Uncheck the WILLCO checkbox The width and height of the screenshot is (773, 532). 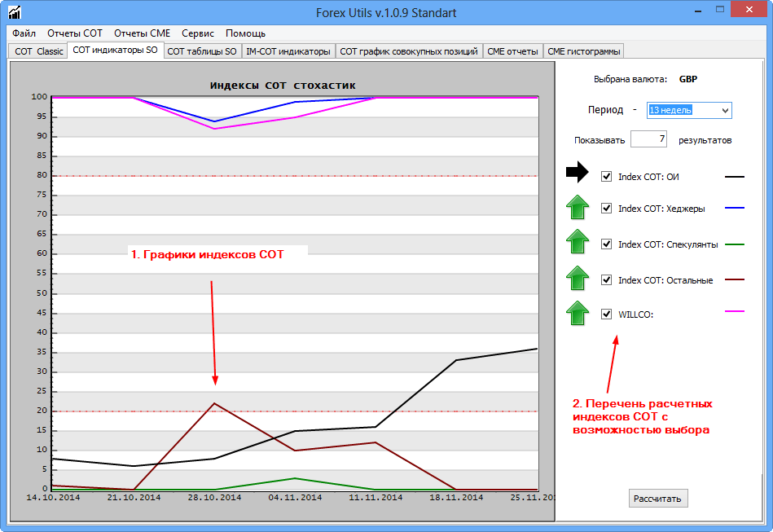[606, 314]
